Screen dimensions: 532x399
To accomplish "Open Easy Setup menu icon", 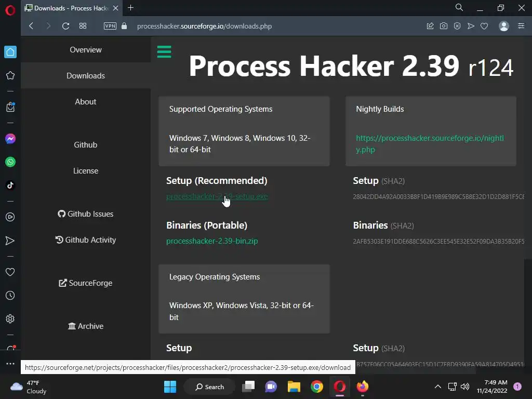I will coord(521,26).
